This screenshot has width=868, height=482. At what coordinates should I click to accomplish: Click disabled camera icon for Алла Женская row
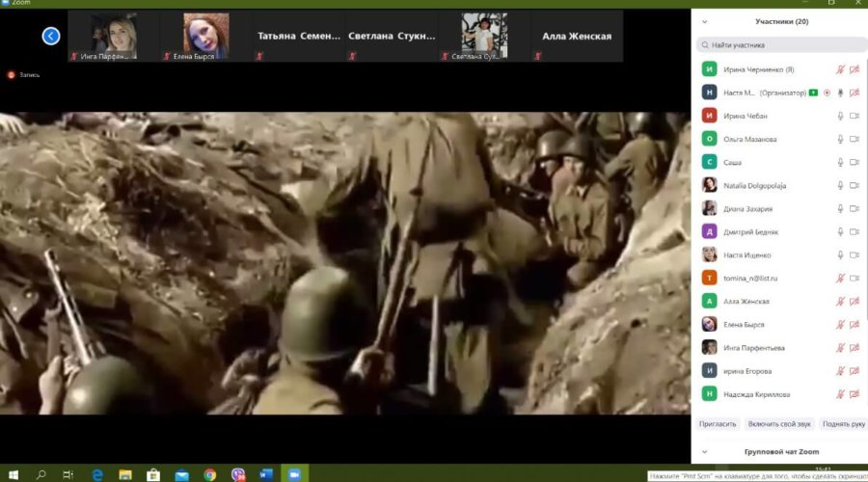[854, 302]
